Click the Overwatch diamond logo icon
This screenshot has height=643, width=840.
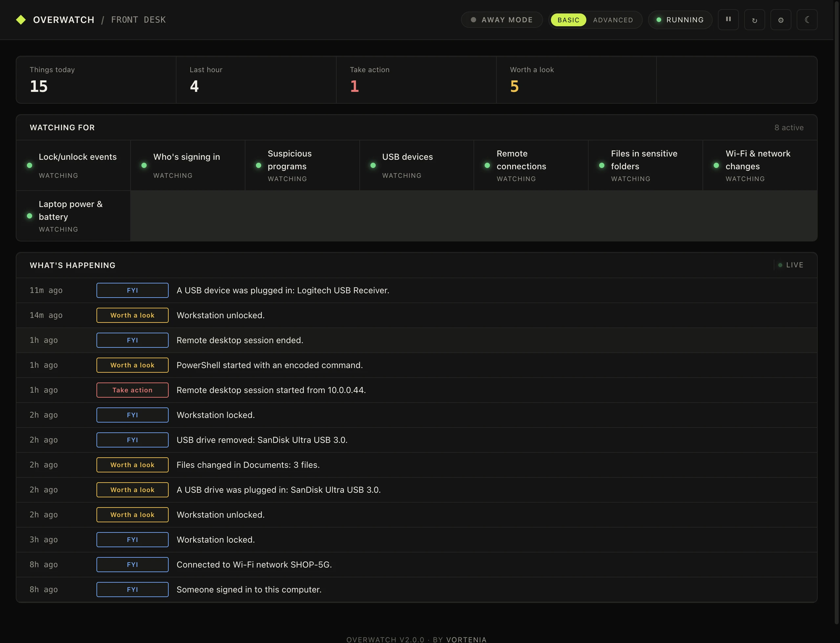21,20
